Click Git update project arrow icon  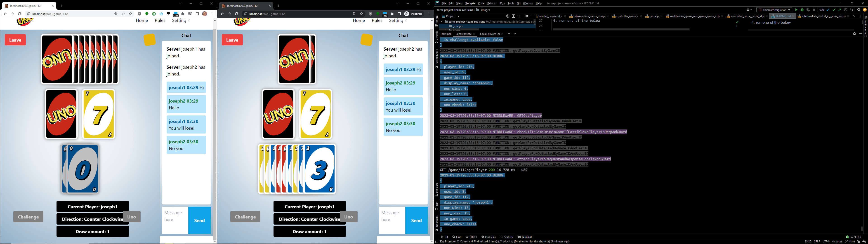(x=828, y=10)
